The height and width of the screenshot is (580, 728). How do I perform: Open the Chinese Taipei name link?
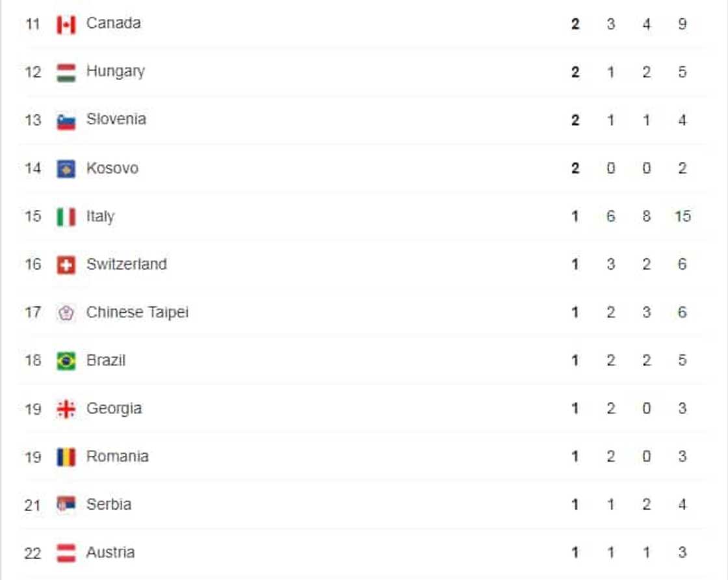[137, 312]
